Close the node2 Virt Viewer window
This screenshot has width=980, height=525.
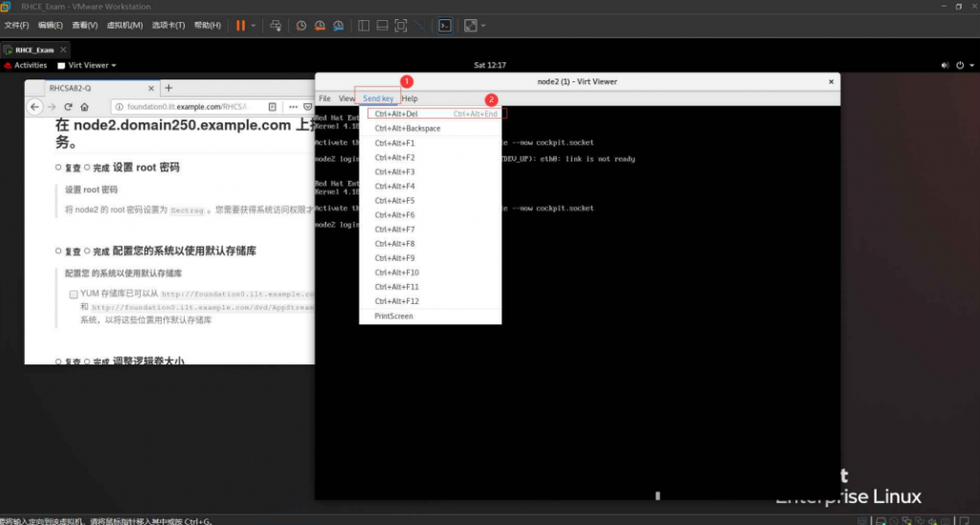point(831,82)
